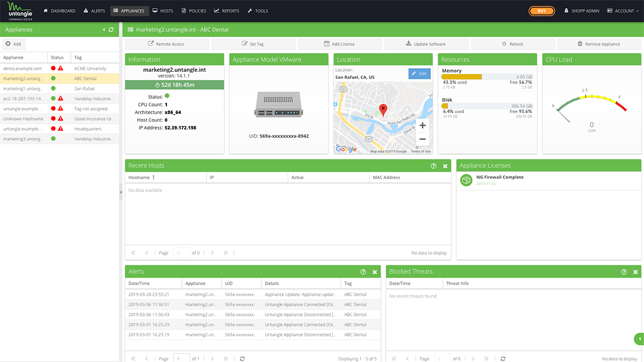Refresh the Appliances list

pos(111,30)
